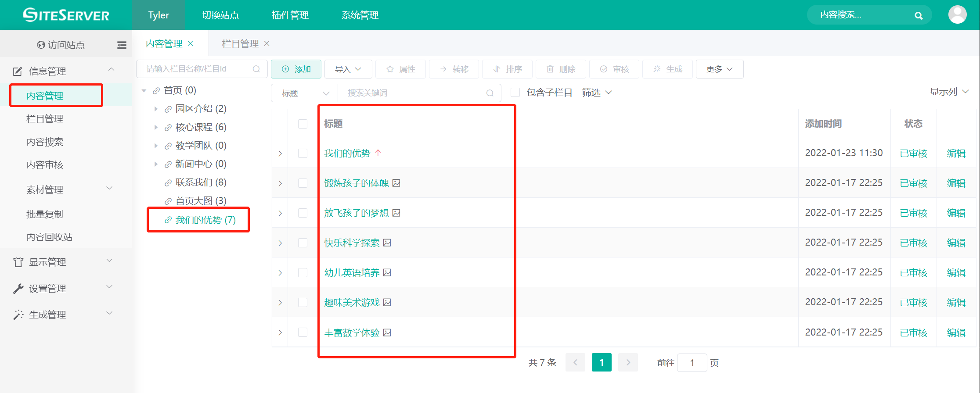
Task: Click the top arrow icon beside 我们的优势 title
Action: (x=378, y=153)
